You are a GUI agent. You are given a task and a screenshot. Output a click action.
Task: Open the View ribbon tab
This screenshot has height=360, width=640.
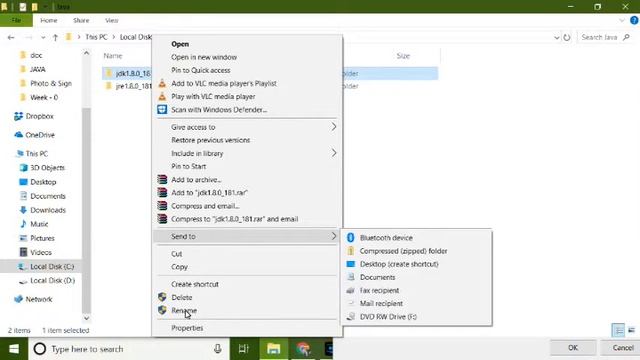point(111,20)
